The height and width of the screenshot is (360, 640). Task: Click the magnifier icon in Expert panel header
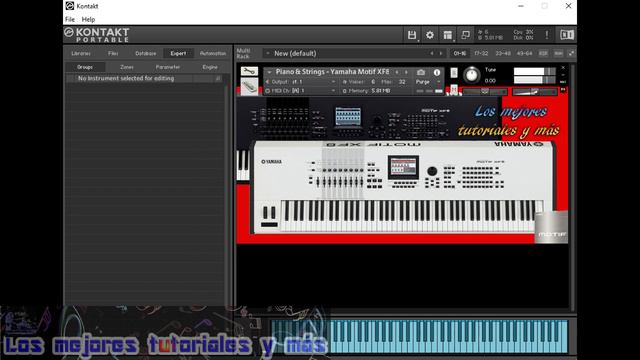218,78
